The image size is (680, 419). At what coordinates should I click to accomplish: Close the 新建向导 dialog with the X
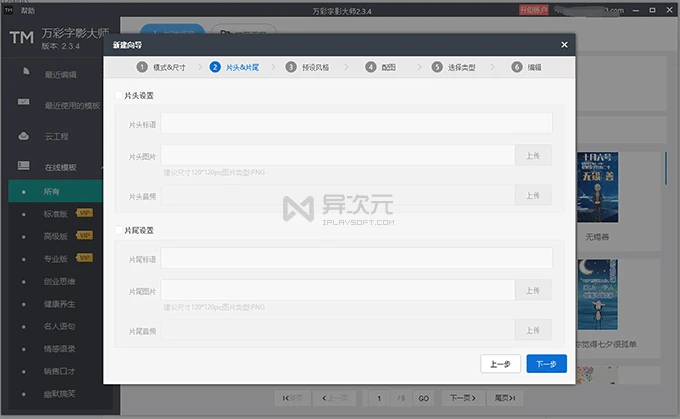pos(564,45)
